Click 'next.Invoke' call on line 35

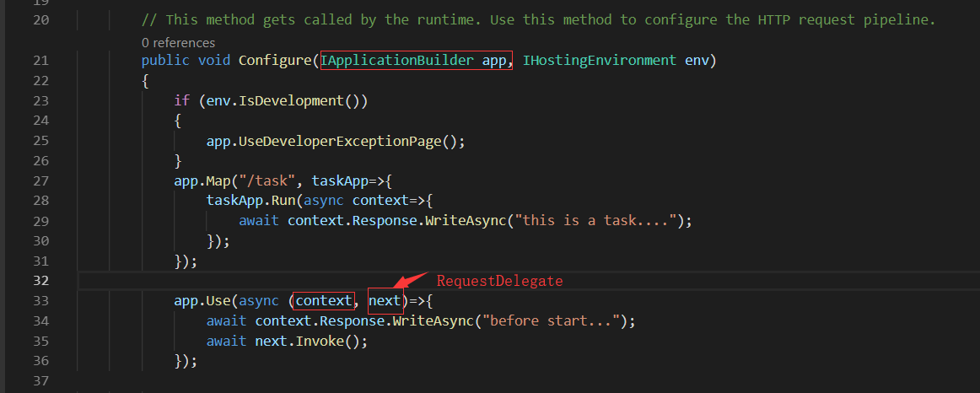tap(299, 342)
